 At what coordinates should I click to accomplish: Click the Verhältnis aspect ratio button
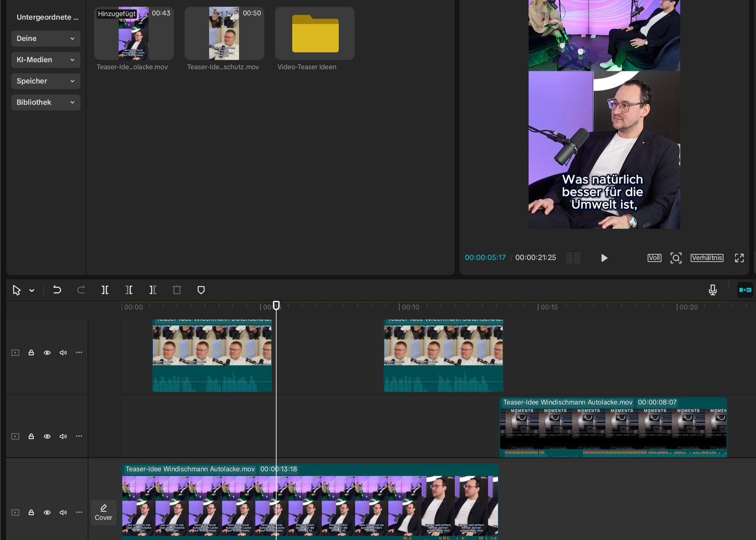[x=707, y=258]
